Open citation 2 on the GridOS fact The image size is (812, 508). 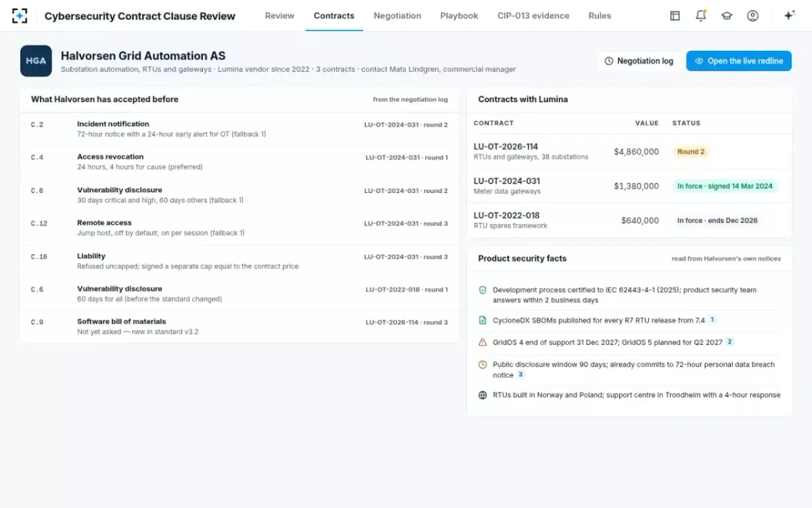coord(729,342)
